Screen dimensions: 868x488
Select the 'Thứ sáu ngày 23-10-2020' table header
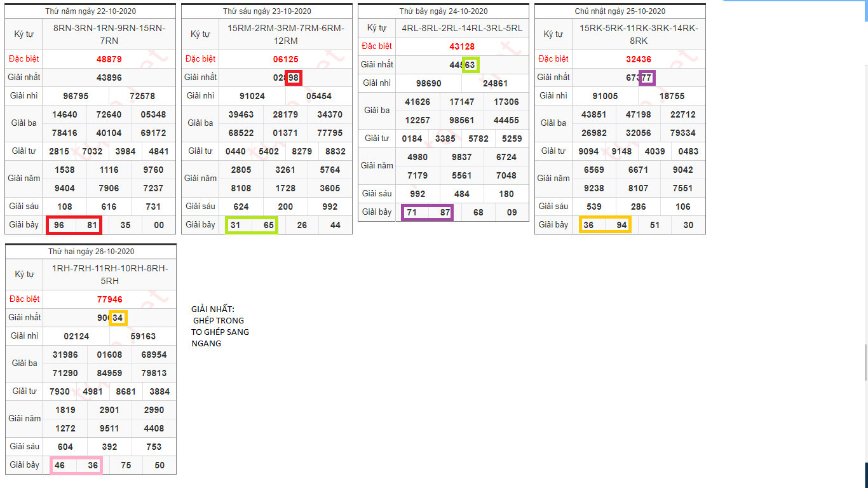tap(267, 11)
